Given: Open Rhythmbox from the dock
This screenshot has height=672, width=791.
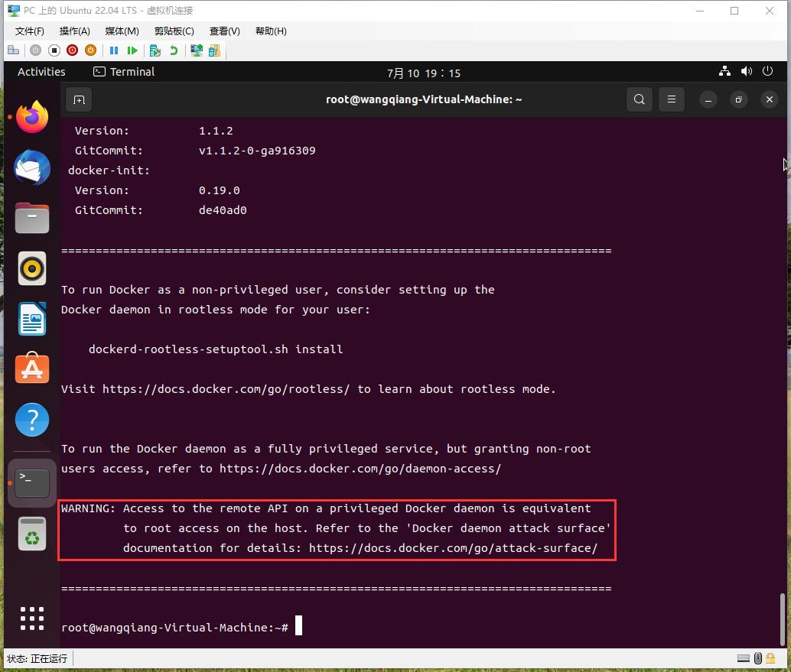Looking at the screenshot, I should 32,268.
